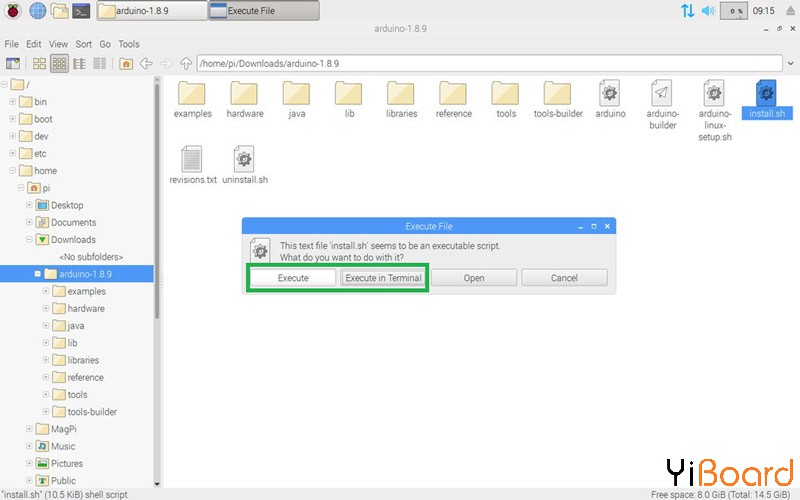Screen dimensions: 800x500
Task: Click the clock showing 09:15
Action: click(763, 11)
